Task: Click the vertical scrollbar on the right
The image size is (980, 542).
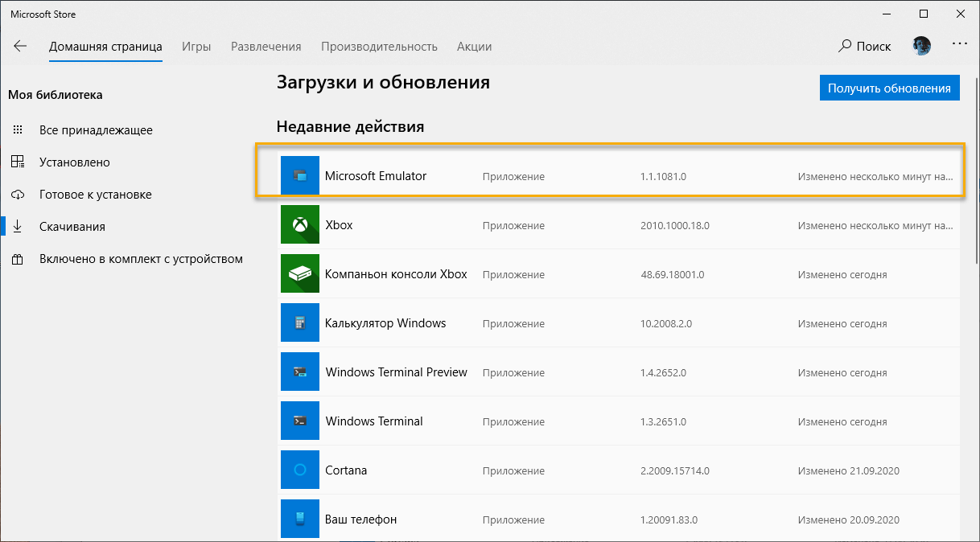Action: click(976, 185)
